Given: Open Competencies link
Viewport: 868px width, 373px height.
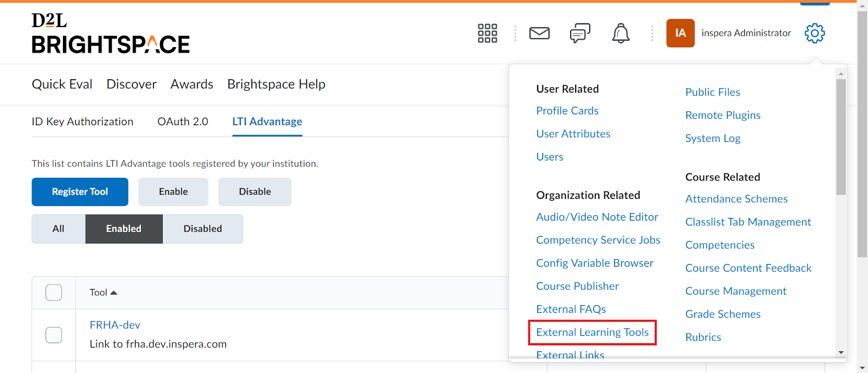Looking at the screenshot, I should (720, 245).
